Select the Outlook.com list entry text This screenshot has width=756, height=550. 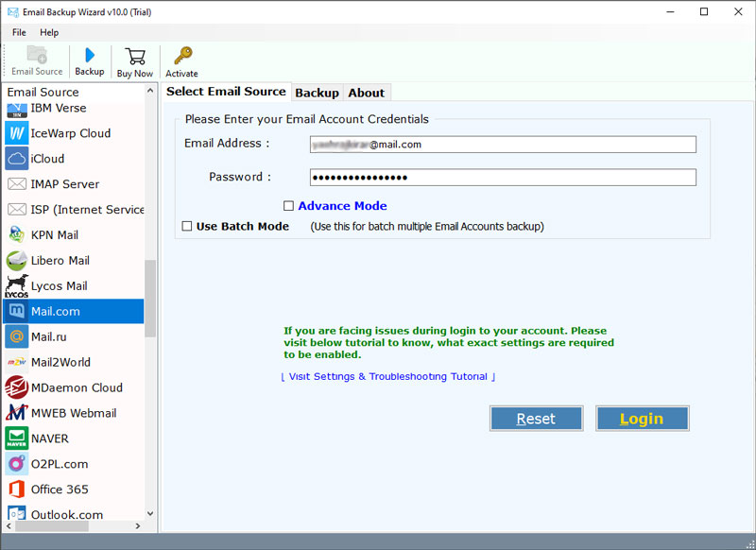pos(67,514)
